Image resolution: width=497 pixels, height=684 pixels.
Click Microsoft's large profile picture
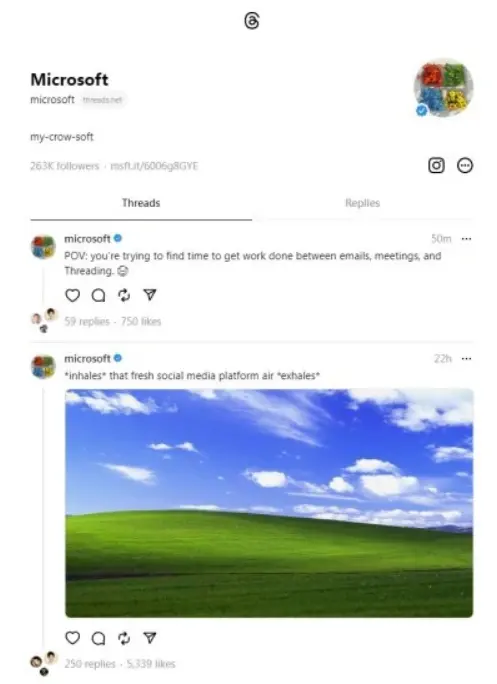443,88
